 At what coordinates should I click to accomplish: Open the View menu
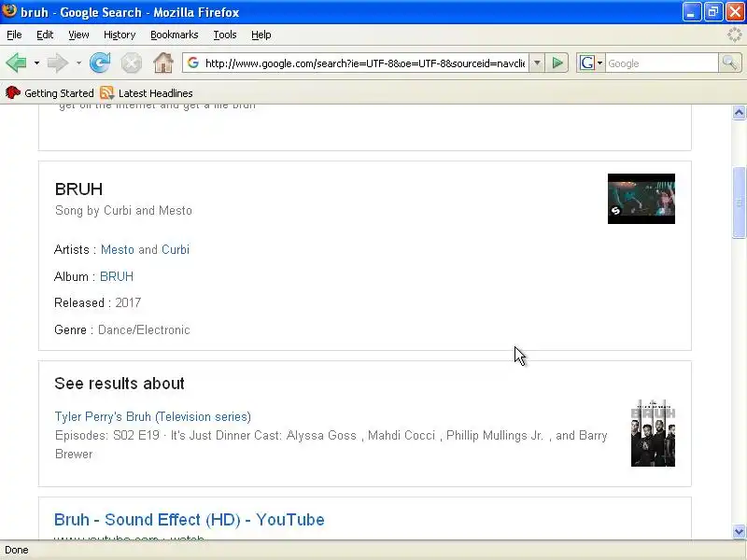[78, 35]
